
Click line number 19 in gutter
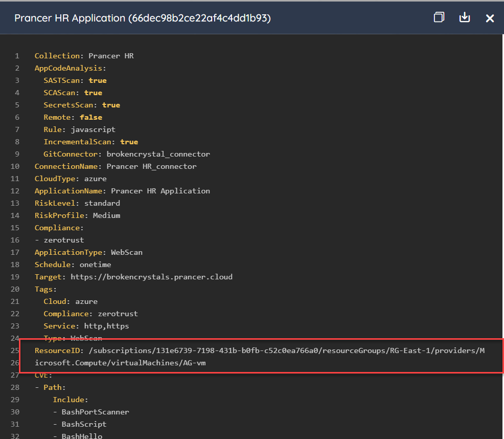(15, 276)
